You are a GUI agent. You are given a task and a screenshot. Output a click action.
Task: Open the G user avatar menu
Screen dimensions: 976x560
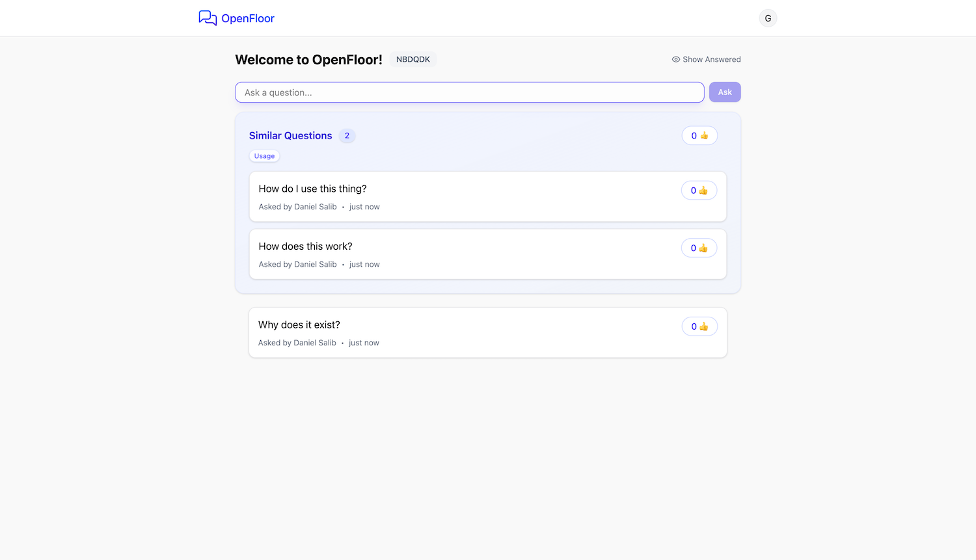768,18
